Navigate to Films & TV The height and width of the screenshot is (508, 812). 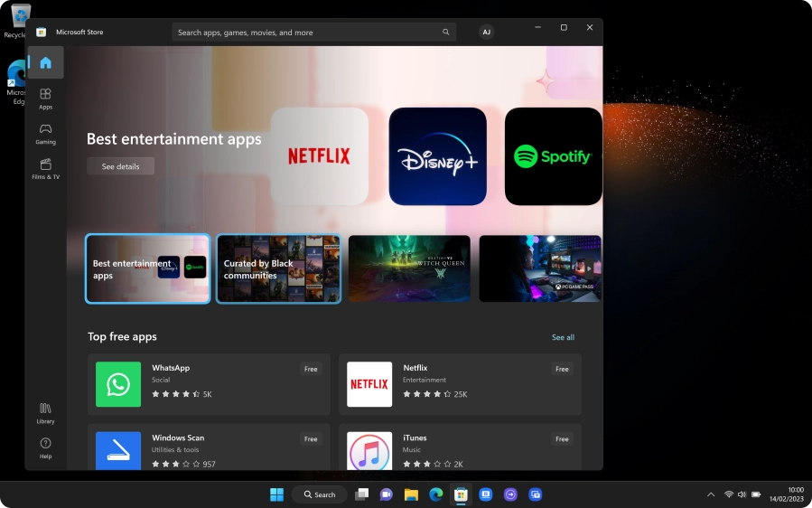point(45,168)
